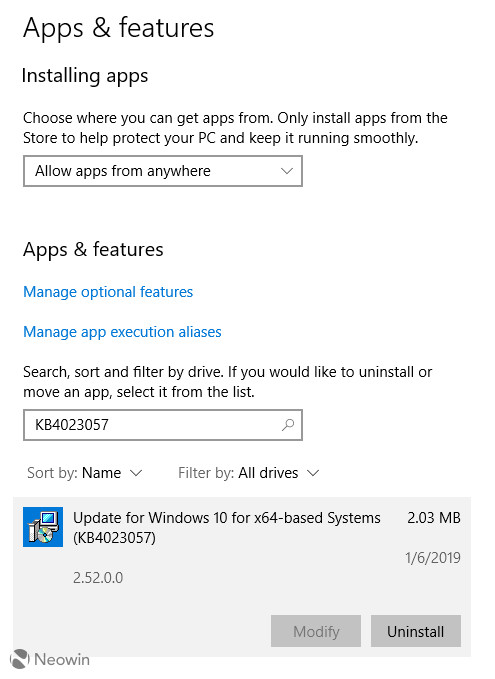Click the chevron next to Sort by Name
This screenshot has width=495, height=679.
click(136, 473)
